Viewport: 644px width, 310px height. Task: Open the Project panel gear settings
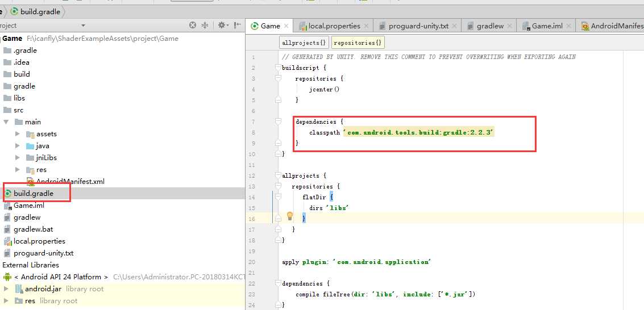pyautogui.click(x=222, y=26)
